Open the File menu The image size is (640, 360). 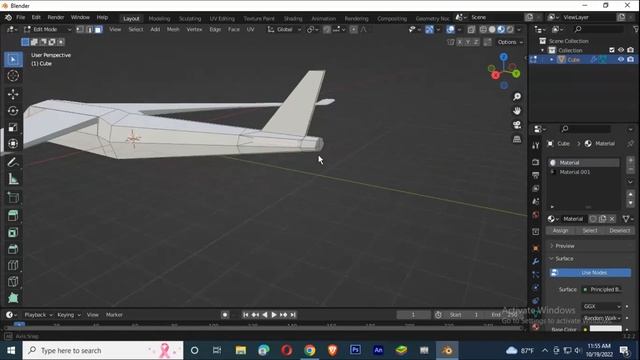coord(20,18)
